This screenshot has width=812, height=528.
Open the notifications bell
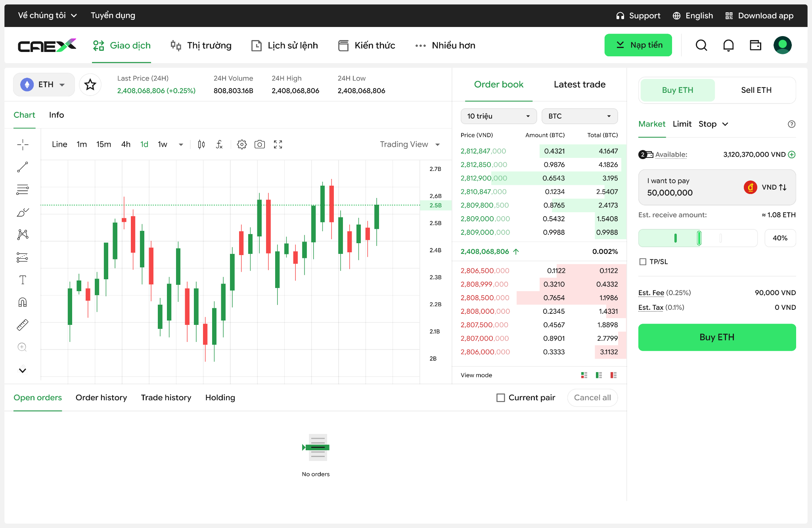pos(728,45)
